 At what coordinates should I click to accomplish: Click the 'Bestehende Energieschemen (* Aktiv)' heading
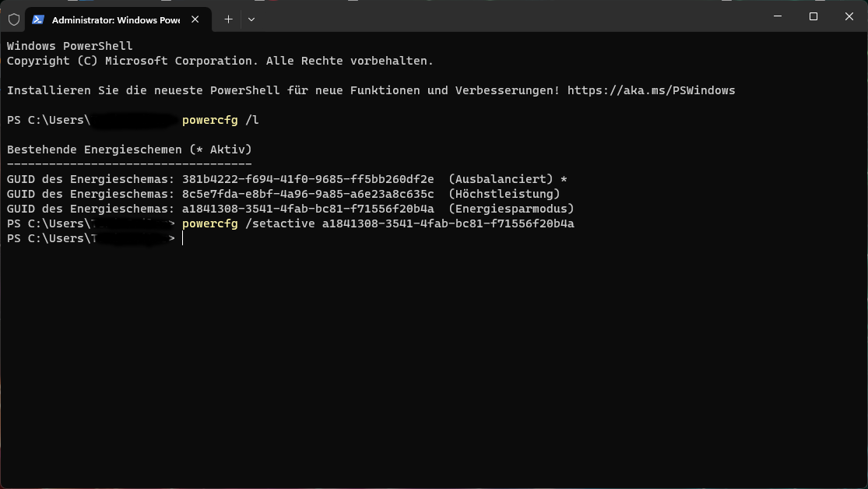pos(129,150)
